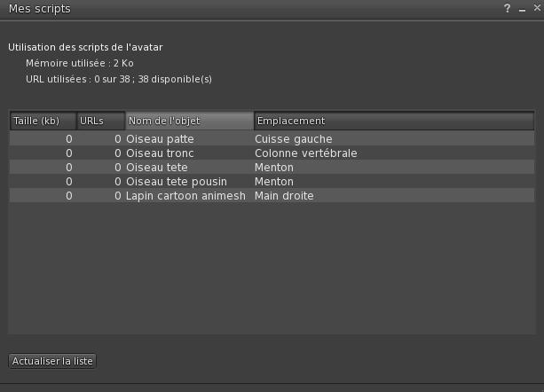Image resolution: width=544 pixels, height=392 pixels.
Task: Click the Colonne vertébrale location cell
Action: pos(305,153)
